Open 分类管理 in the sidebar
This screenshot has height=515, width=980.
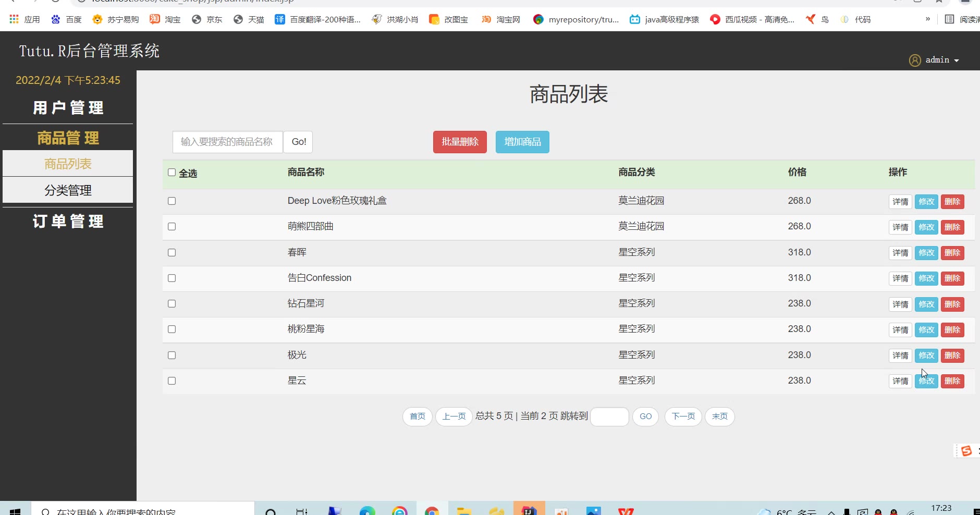click(68, 190)
